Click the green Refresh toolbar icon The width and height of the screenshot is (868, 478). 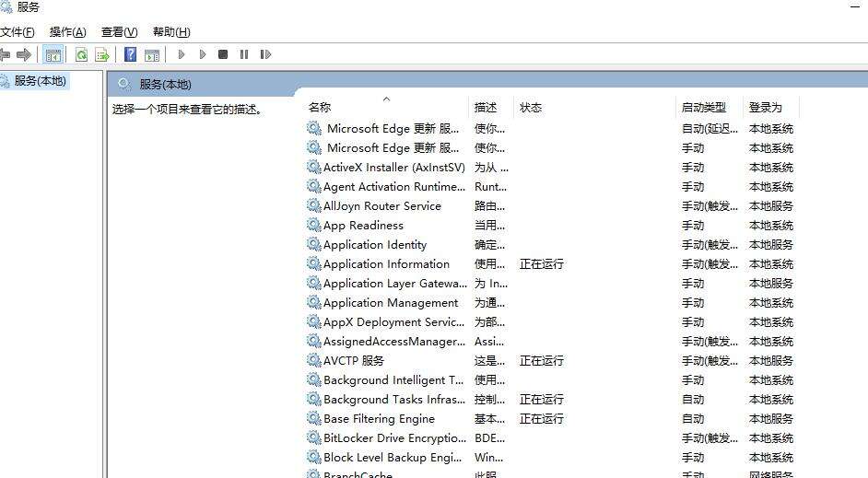click(x=81, y=54)
